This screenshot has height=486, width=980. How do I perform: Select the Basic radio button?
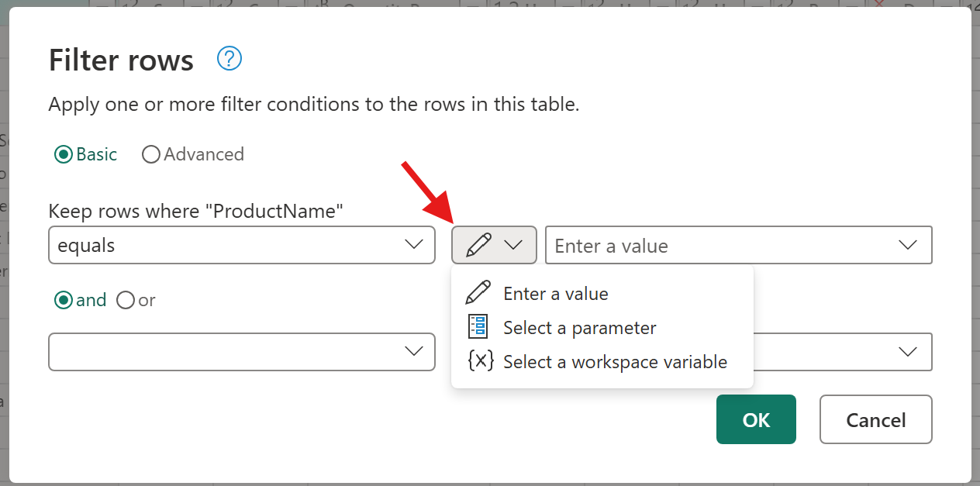(x=63, y=154)
